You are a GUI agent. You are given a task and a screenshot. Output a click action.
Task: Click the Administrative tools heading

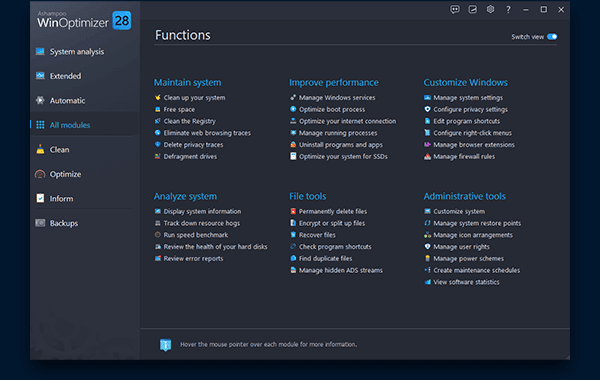point(465,196)
